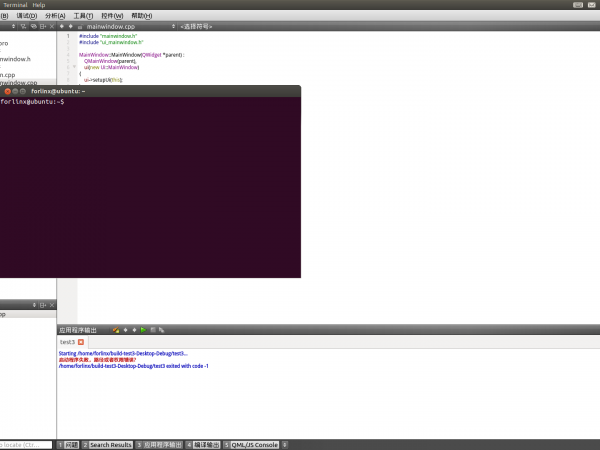
Task: Collapse the constructor code fold arrow
Action: 74,67
